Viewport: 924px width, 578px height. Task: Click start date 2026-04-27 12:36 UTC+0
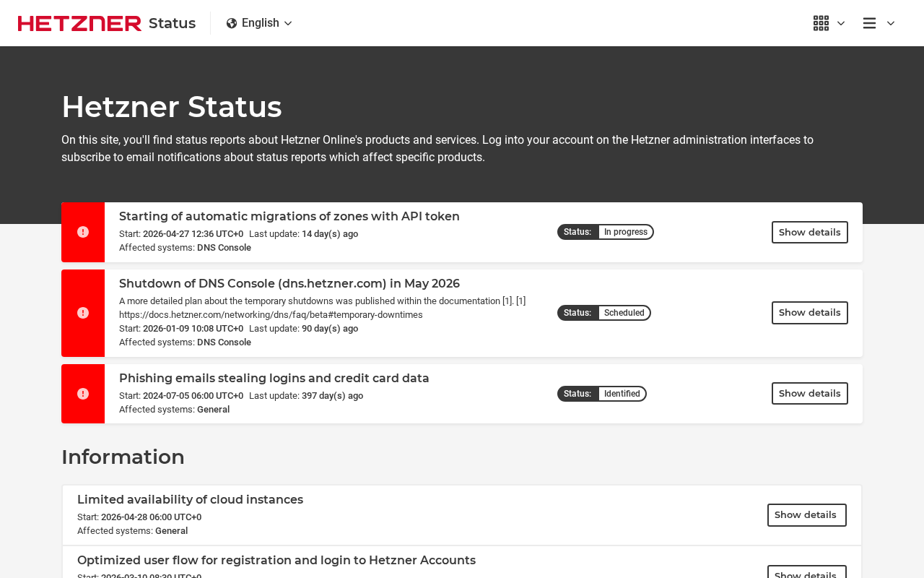[193, 234]
